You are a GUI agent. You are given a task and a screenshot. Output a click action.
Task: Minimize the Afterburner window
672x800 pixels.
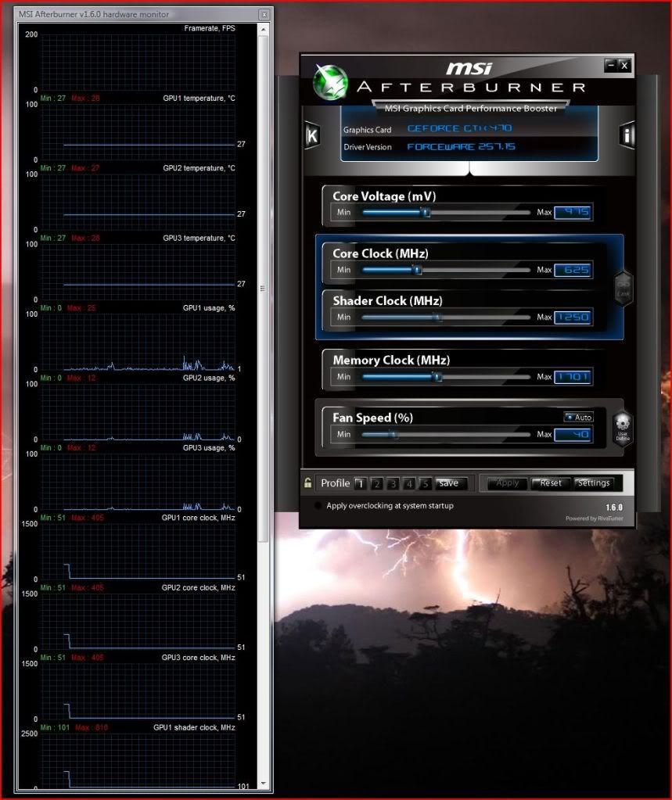click(x=609, y=66)
